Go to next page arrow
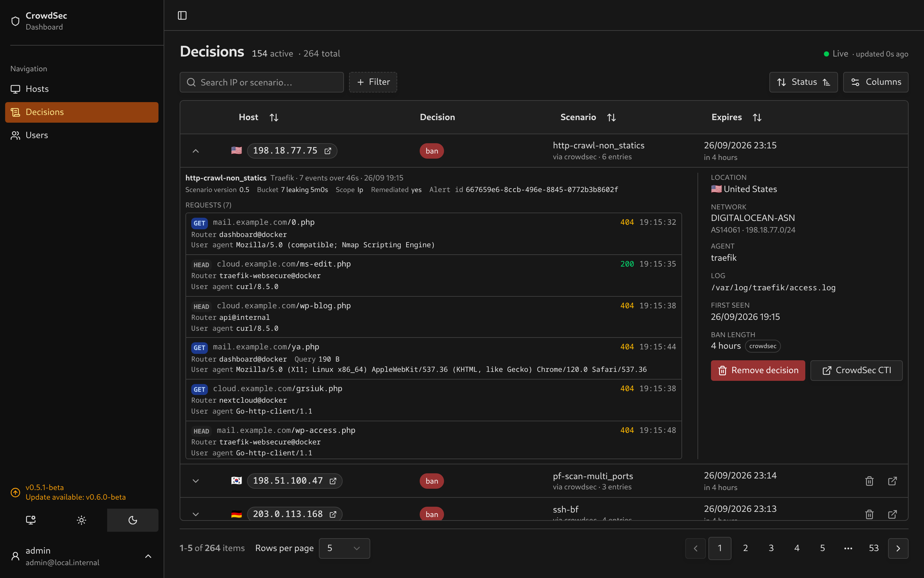The height and width of the screenshot is (578, 924). [898, 548]
